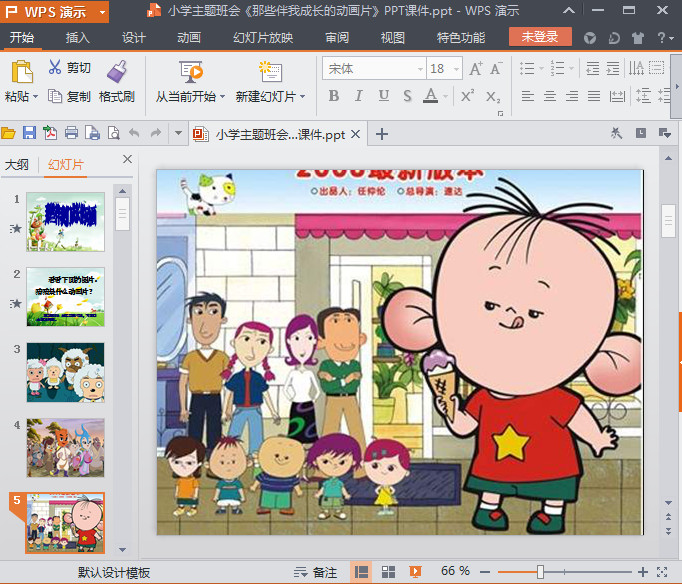This screenshot has width=682, height=584.
Task: Justify text alignment
Action: (x=594, y=96)
